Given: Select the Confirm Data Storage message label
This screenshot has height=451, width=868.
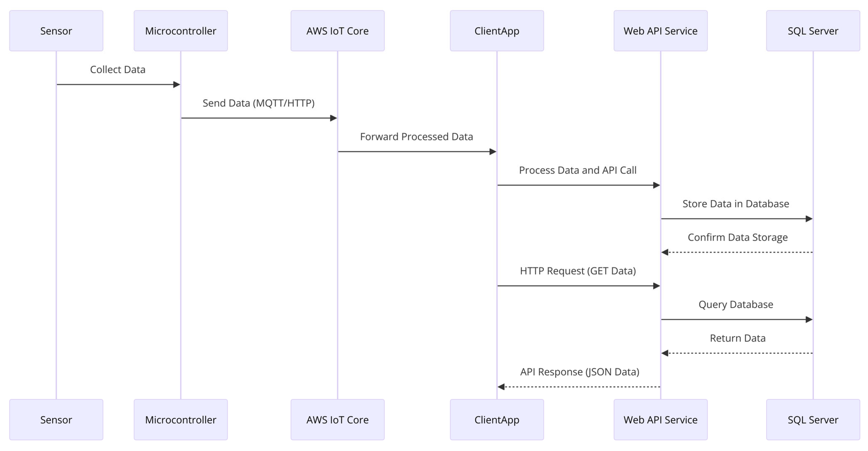Looking at the screenshot, I should 738,237.
